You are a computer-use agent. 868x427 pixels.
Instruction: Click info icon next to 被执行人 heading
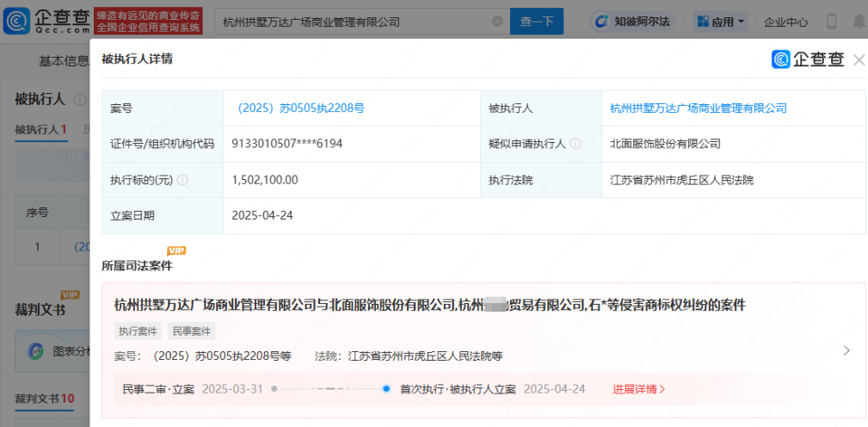tap(80, 100)
